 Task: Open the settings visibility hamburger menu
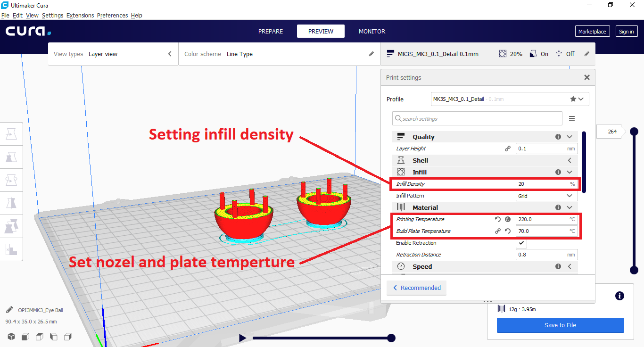point(572,118)
